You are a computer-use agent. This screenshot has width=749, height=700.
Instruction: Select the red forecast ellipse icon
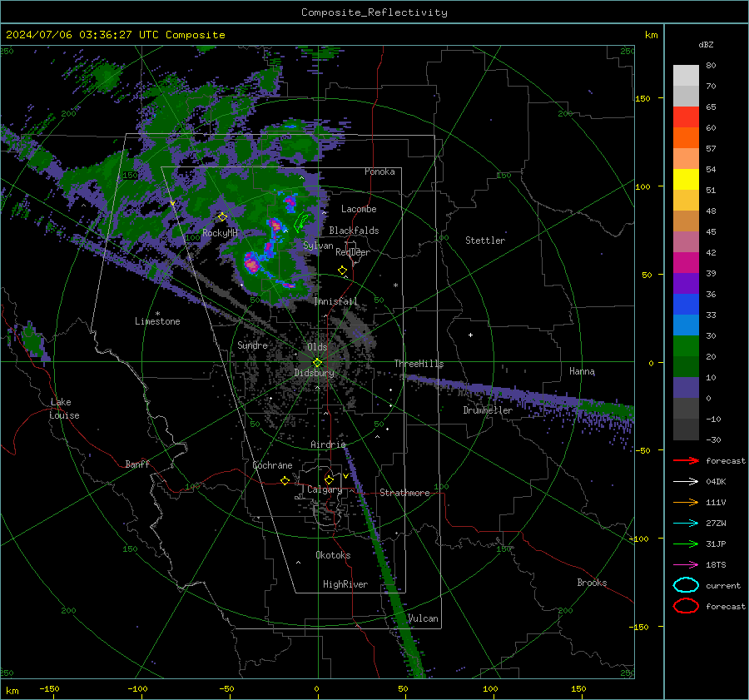[686, 606]
